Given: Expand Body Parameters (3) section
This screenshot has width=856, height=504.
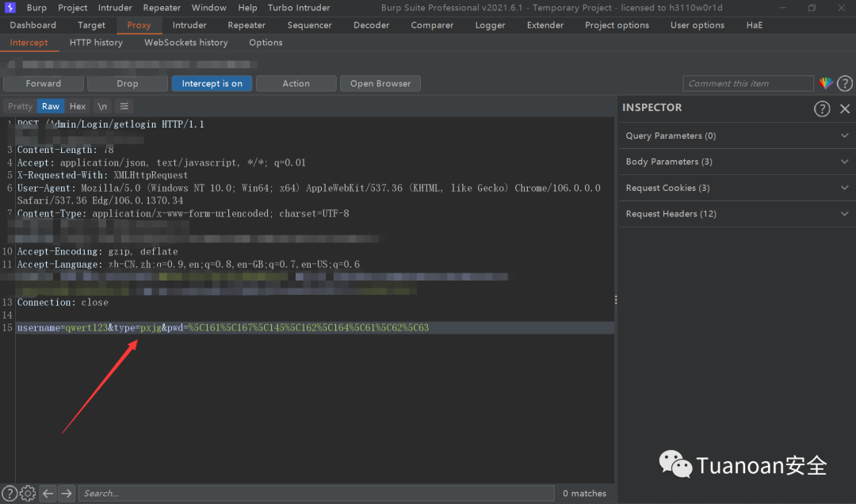Looking at the screenshot, I should [x=737, y=162].
